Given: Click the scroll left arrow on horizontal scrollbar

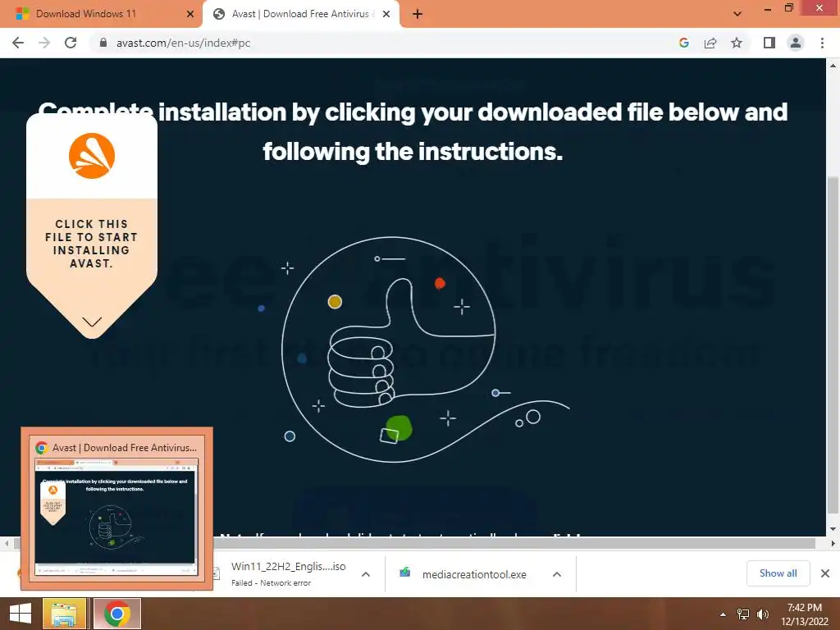Looking at the screenshot, I should coord(7,543).
